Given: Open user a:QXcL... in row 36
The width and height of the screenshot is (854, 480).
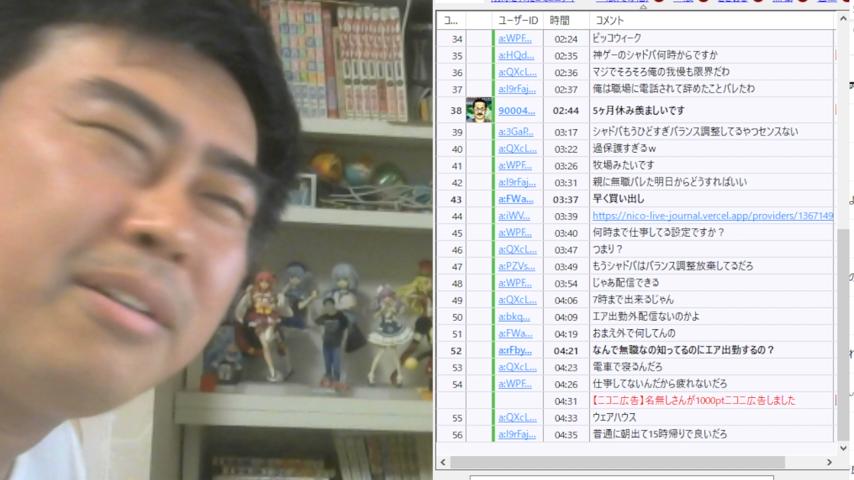Looking at the screenshot, I should (x=517, y=72).
